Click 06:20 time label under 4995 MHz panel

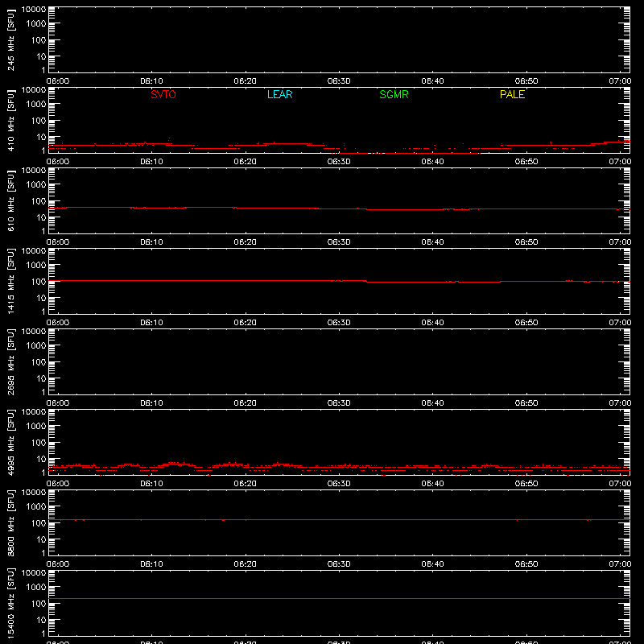tap(246, 484)
